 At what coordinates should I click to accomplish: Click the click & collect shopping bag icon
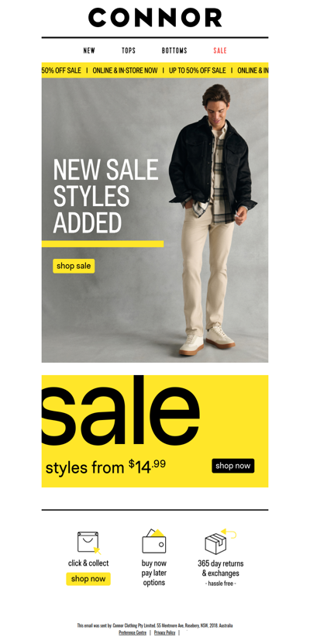(89, 542)
